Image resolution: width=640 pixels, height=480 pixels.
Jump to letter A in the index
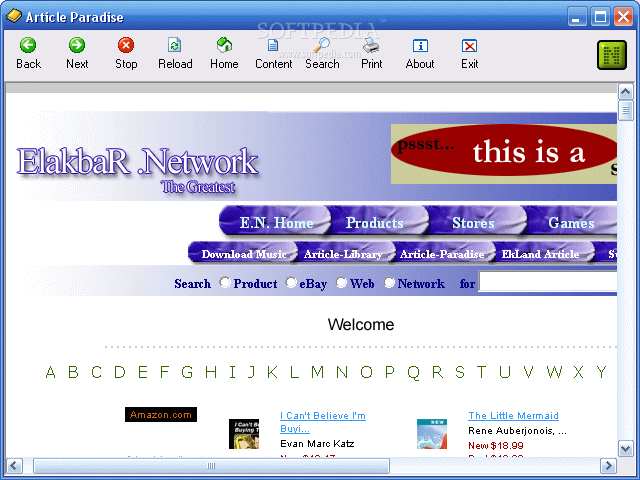[x=51, y=372]
